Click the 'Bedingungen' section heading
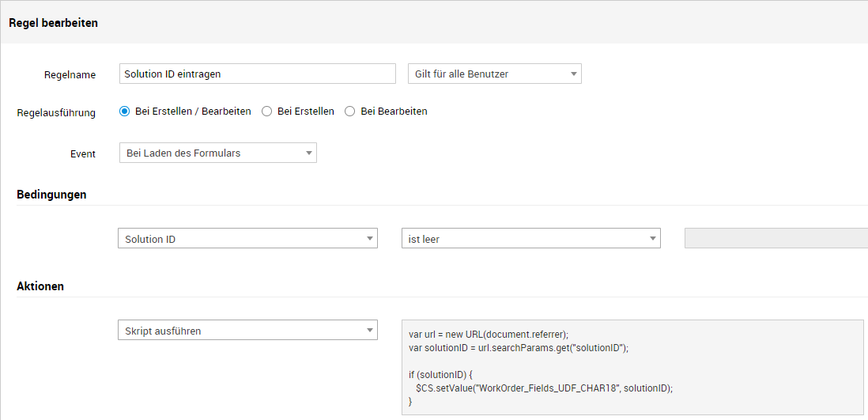Screen dimensions: 868x420 [x=51, y=195]
